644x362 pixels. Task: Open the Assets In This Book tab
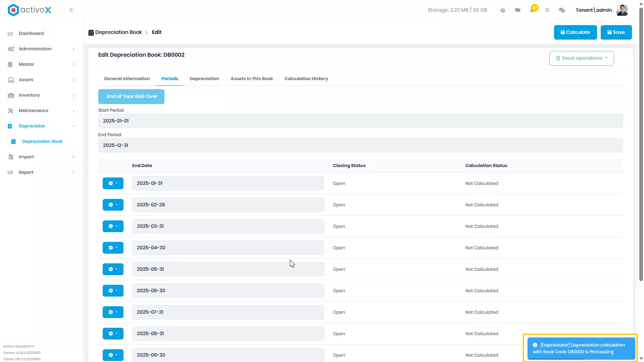(x=252, y=79)
